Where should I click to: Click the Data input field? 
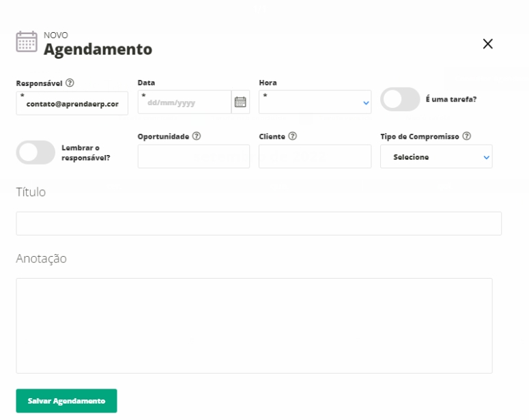pyautogui.click(x=184, y=102)
